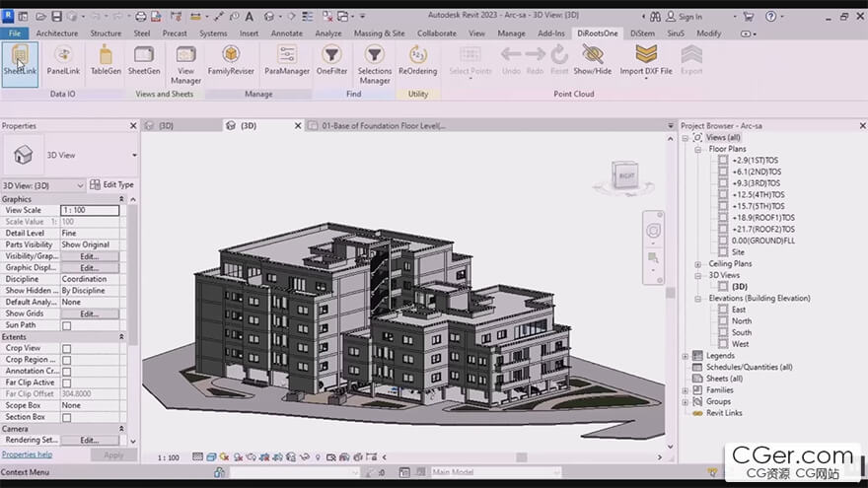The height and width of the screenshot is (488, 868).
Task: Click the 3D view vertical scrollbar thumb
Action: pos(671,292)
